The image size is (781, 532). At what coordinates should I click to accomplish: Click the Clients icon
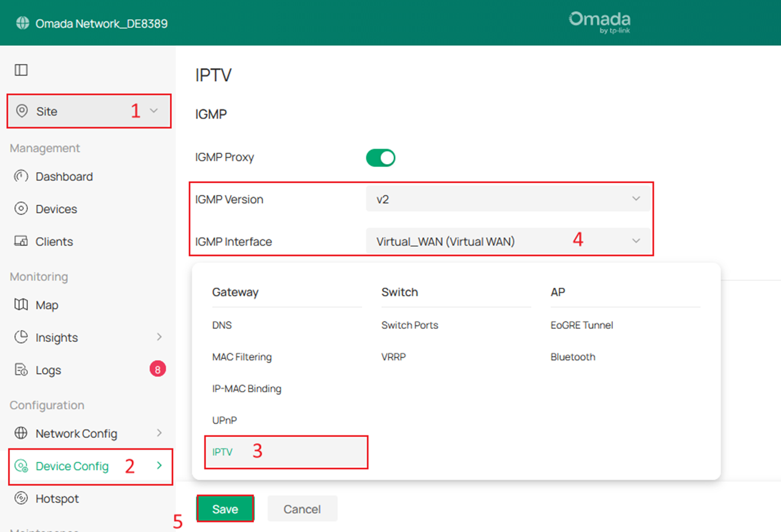tap(21, 241)
